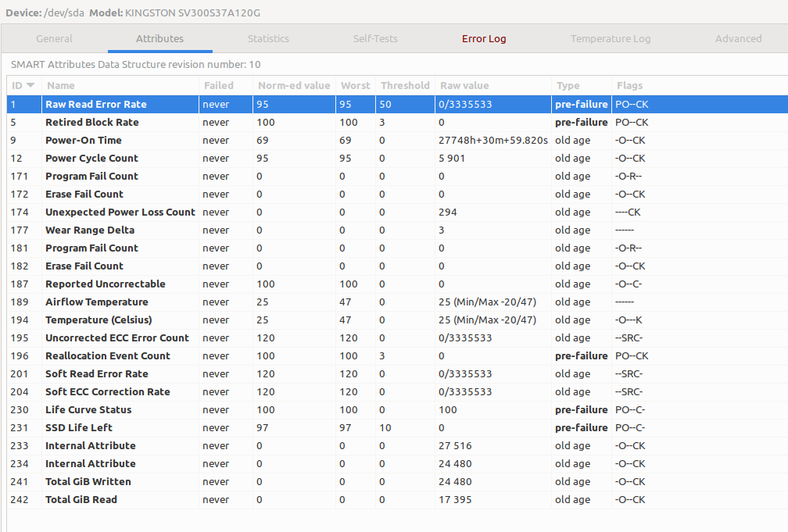Select the Uncorrected ECC Error Count row
Viewport: 788px width, 532px height.
tap(397, 338)
